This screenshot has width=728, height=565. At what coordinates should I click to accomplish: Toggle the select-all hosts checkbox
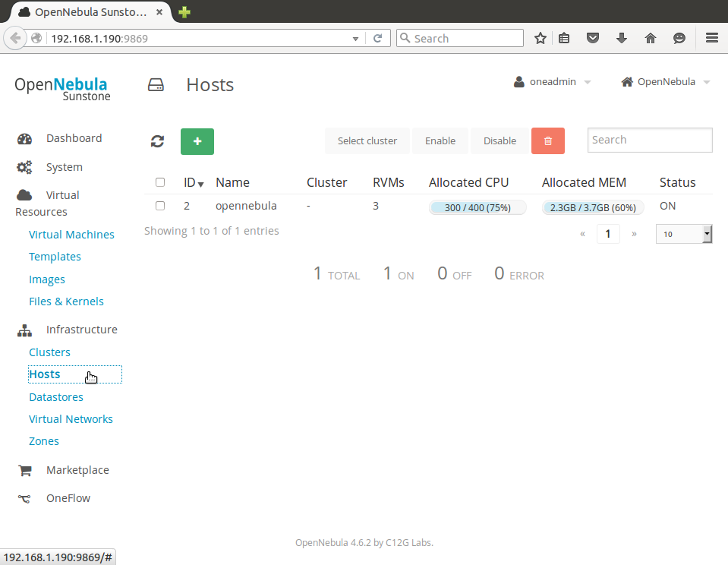[160, 182]
